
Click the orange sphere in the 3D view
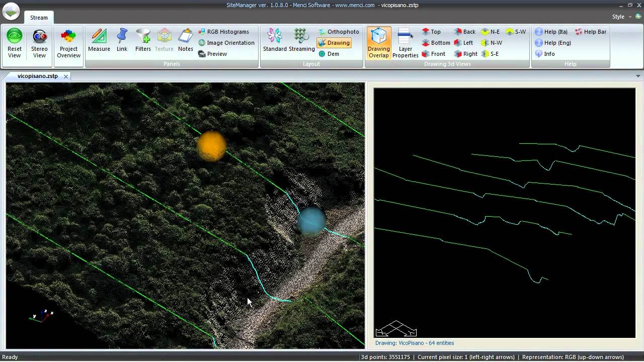pyautogui.click(x=212, y=146)
